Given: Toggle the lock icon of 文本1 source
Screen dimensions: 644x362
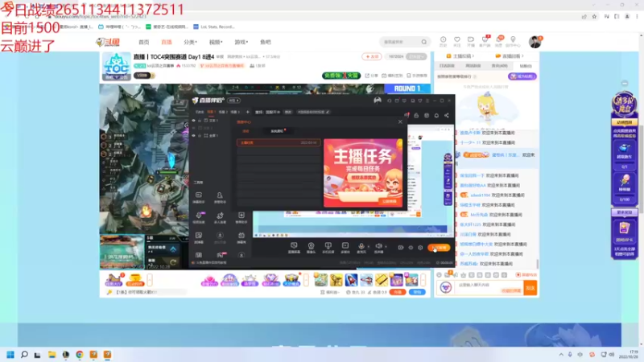Looking at the screenshot, I should pyautogui.click(x=200, y=120).
